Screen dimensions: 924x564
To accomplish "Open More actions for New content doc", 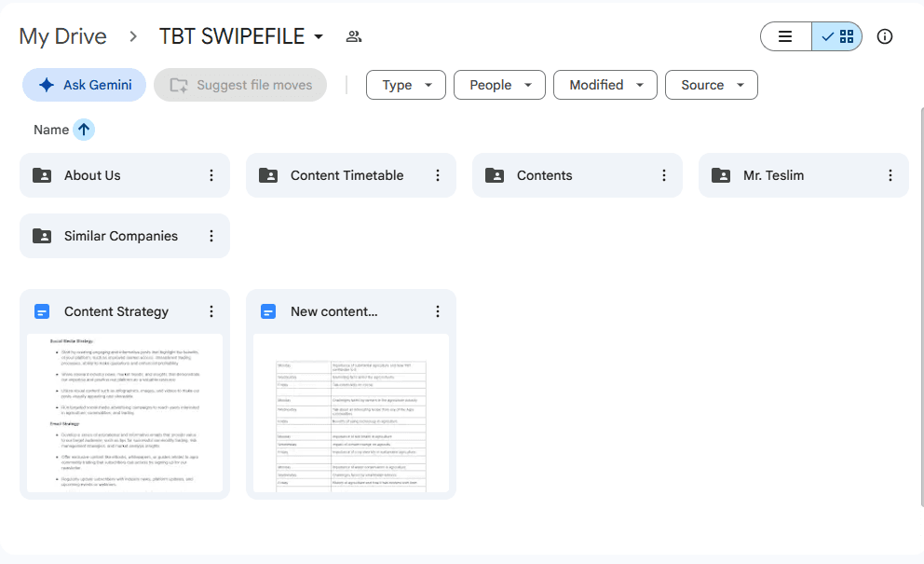I will point(438,311).
